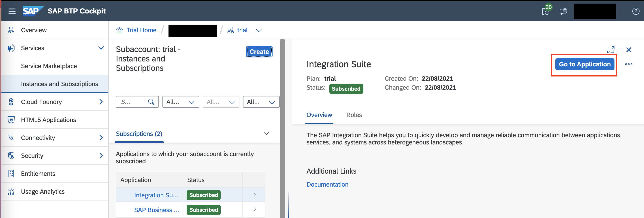Close the Integration Suite details panel
The image size is (644, 218).
point(629,50)
